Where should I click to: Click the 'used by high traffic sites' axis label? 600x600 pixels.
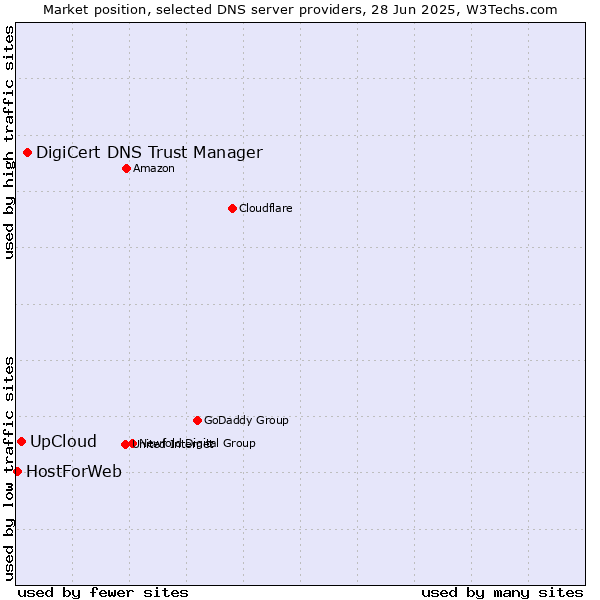(9, 142)
